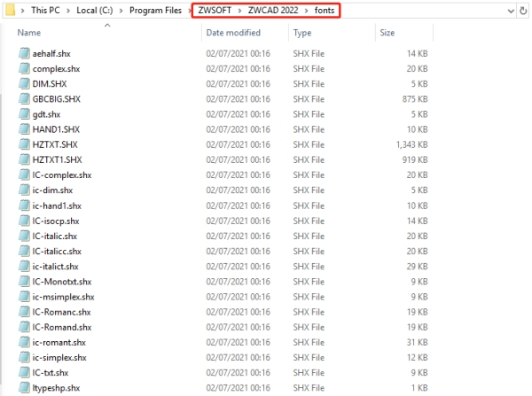Click the 31 KB size value
Screen dimensions: 532x396
(x=418, y=343)
